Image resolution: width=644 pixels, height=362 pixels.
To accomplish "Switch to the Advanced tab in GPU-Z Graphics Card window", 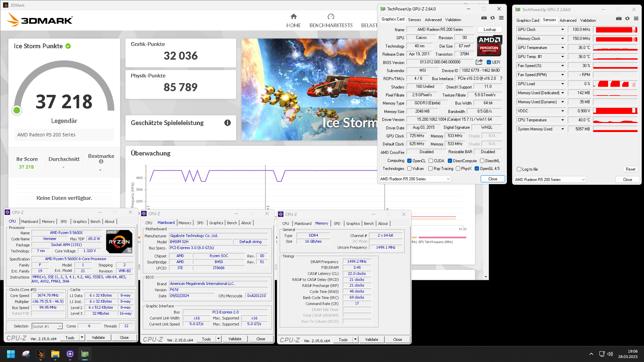I will [433, 20].
